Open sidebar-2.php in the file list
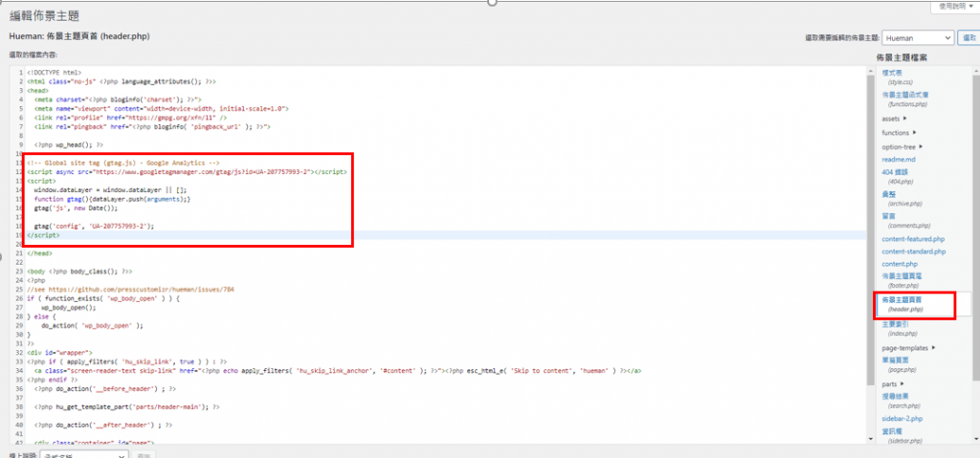Screen dimensions: 980x458 tap(902, 418)
